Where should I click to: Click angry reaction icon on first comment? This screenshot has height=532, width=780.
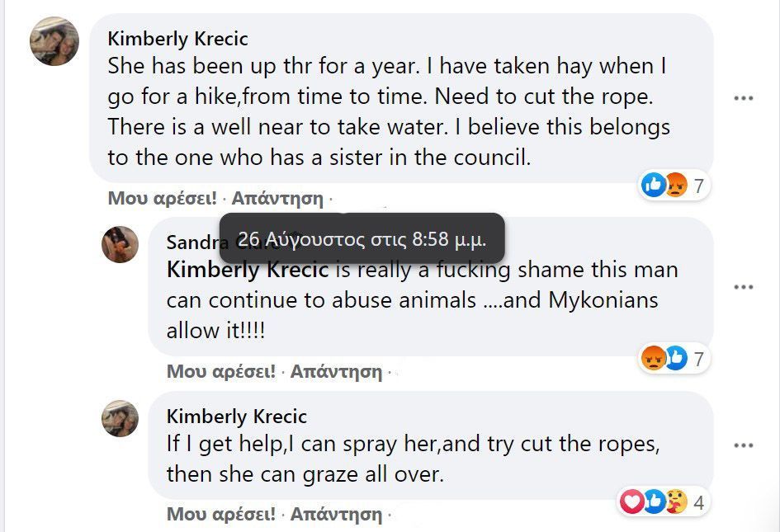[x=674, y=186]
